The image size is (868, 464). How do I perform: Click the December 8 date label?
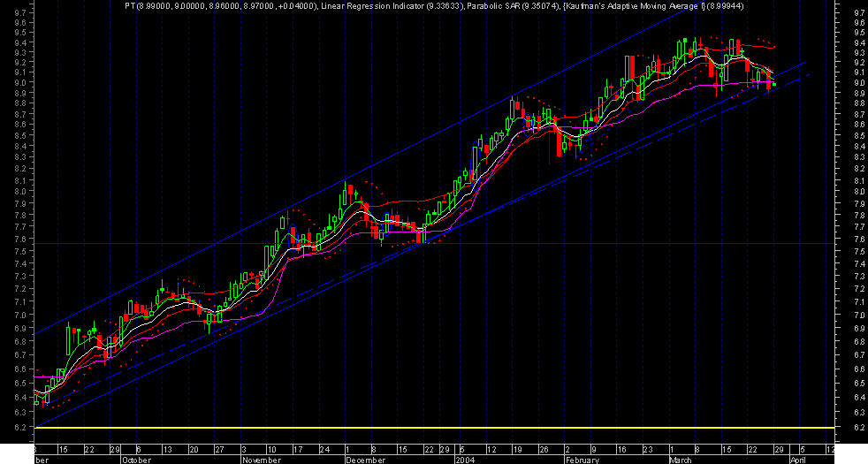[374, 450]
